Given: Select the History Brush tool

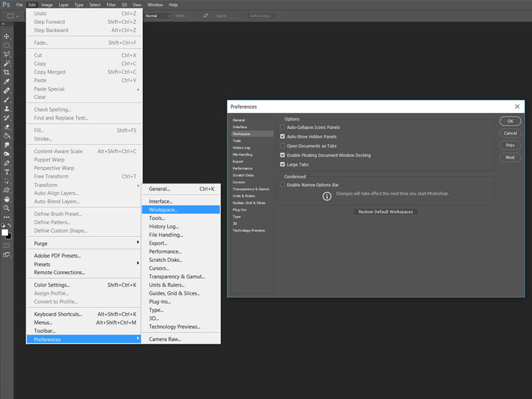Looking at the screenshot, I should pyautogui.click(x=7, y=118).
